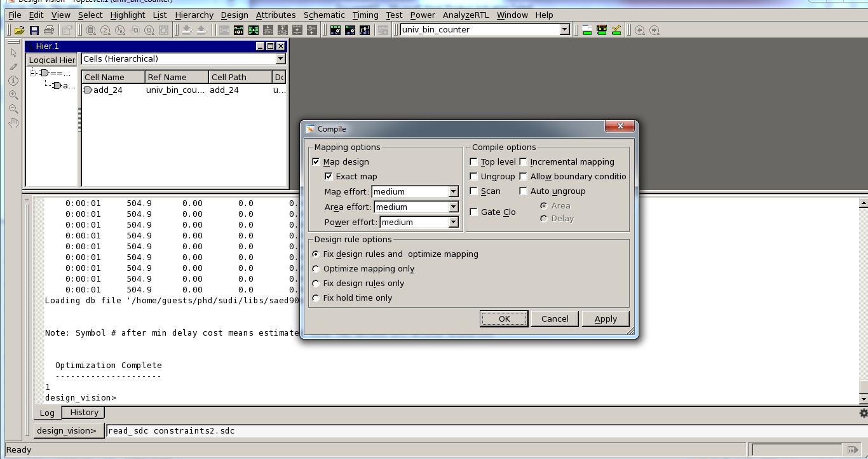The image size is (868, 459).
Task: Click the path slack histogram icon
Action: click(x=350, y=30)
